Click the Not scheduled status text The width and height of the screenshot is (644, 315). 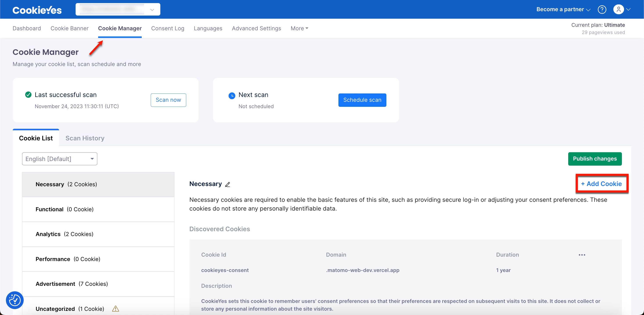point(256,106)
